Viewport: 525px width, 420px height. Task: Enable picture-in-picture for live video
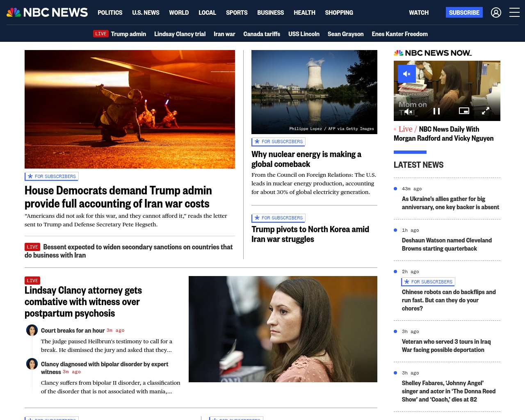(x=464, y=111)
